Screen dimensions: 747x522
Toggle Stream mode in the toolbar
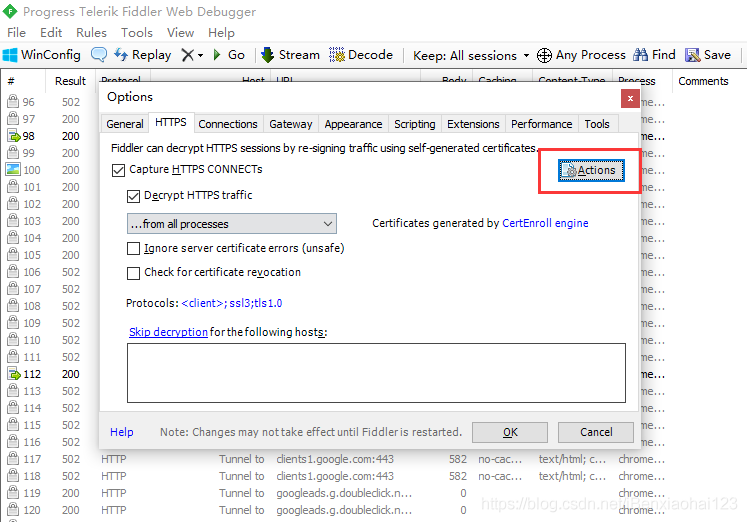291,55
